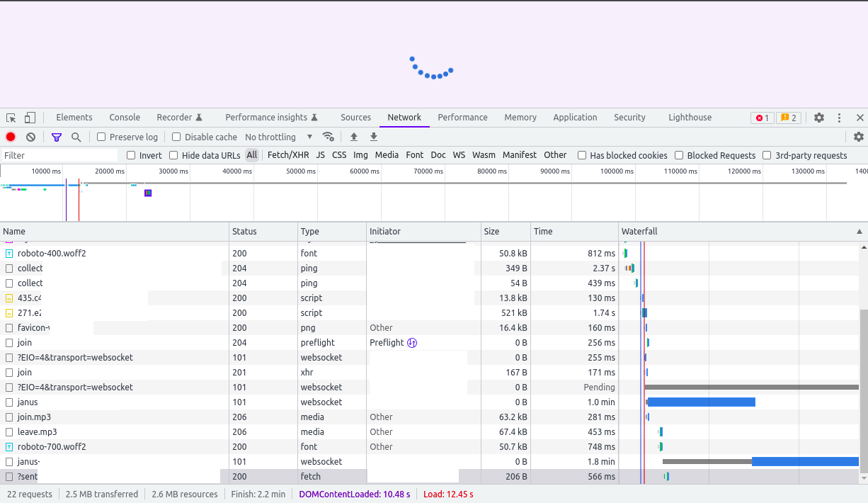Click the roboto-400.woff2 font file icon

9,254
